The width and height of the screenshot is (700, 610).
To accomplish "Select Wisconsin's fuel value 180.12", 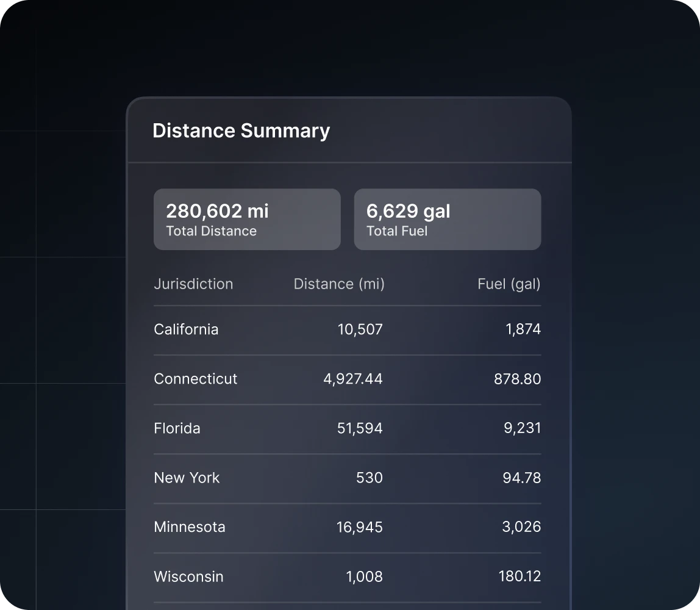I will (x=519, y=576).
